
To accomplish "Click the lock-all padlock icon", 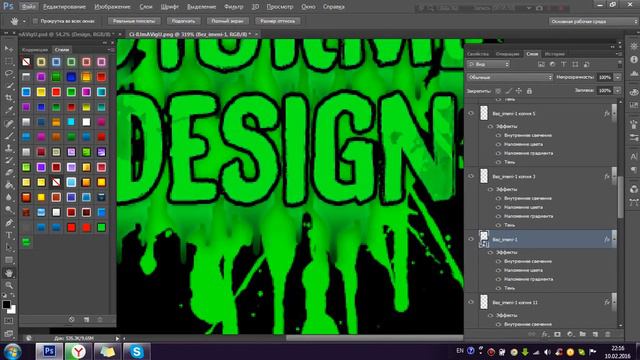I will coord(529,91).
